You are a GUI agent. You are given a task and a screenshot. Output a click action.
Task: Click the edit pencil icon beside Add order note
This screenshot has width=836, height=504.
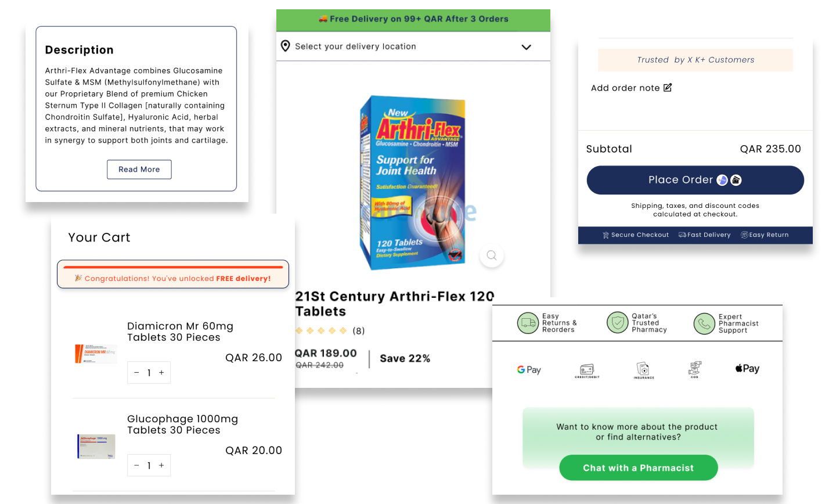coord(668,88)
